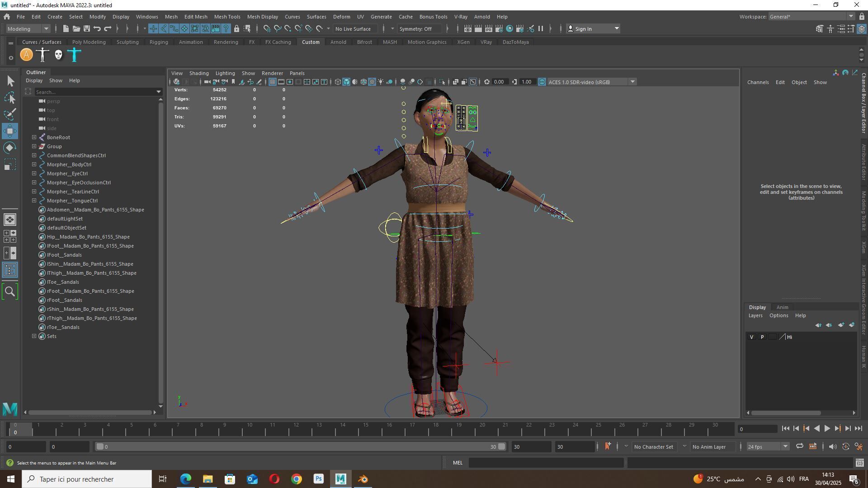
Task: Open the Hypershade sphere icon
Action: [x=509, y=28]
